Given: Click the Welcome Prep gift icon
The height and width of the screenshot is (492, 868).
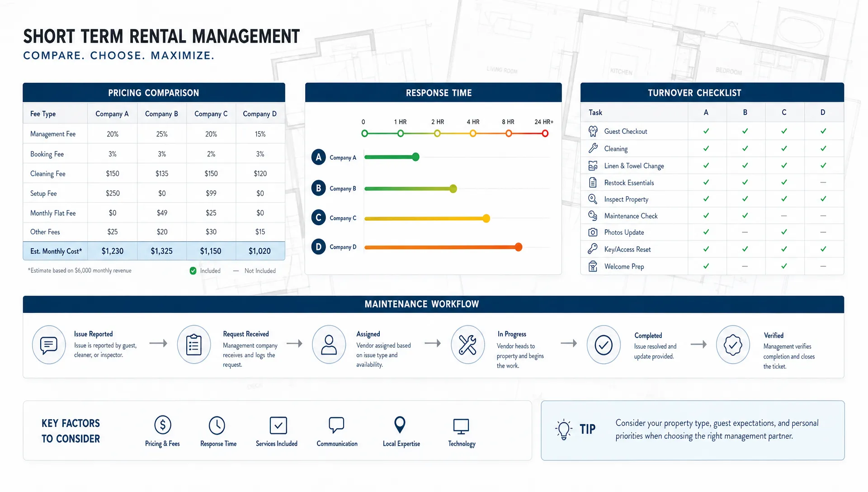Looking at the screenshot, I should [x=593, y=266].
